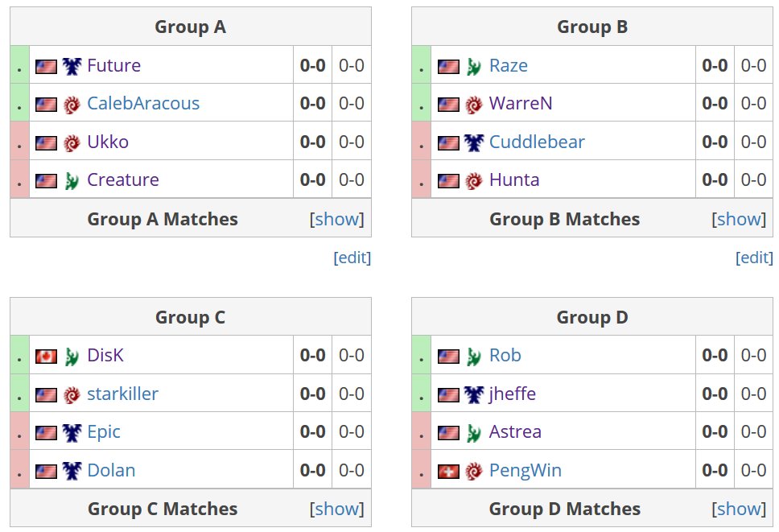This screenshot has width=779, height=532.
Task: Click the Zerg race icon beside starkiller
Action: point(72,394)
